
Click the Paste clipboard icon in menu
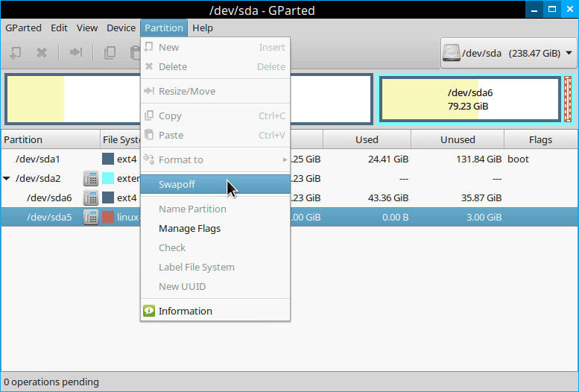149,134
